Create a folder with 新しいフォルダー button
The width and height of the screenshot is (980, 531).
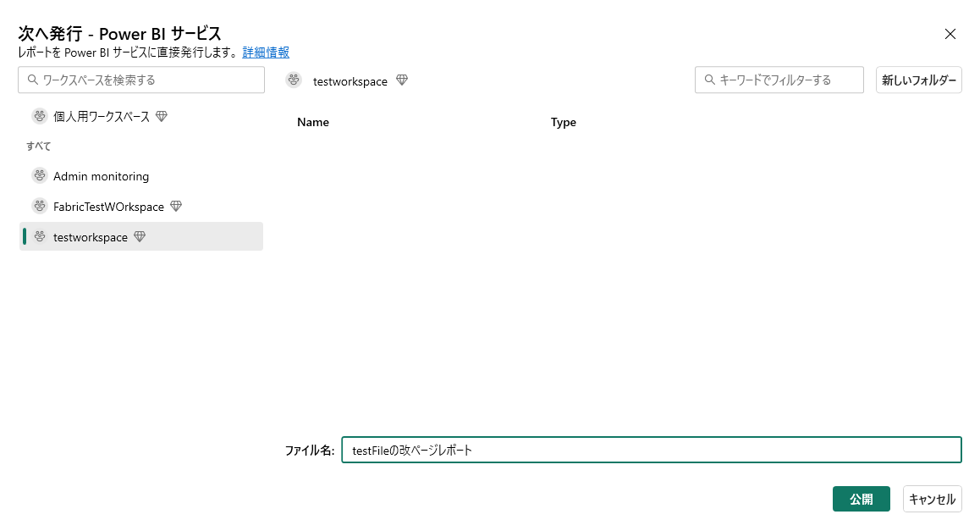(x=919, y=80)
